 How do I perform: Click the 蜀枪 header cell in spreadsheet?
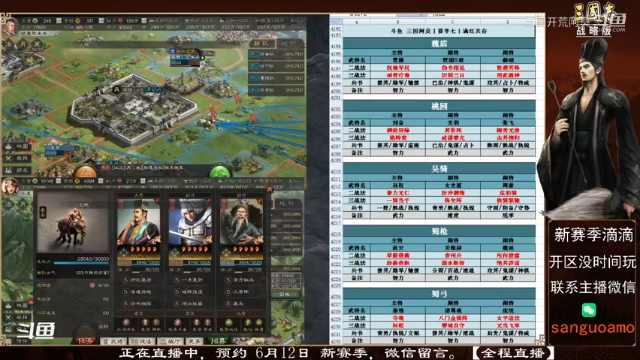pos(439,231)
